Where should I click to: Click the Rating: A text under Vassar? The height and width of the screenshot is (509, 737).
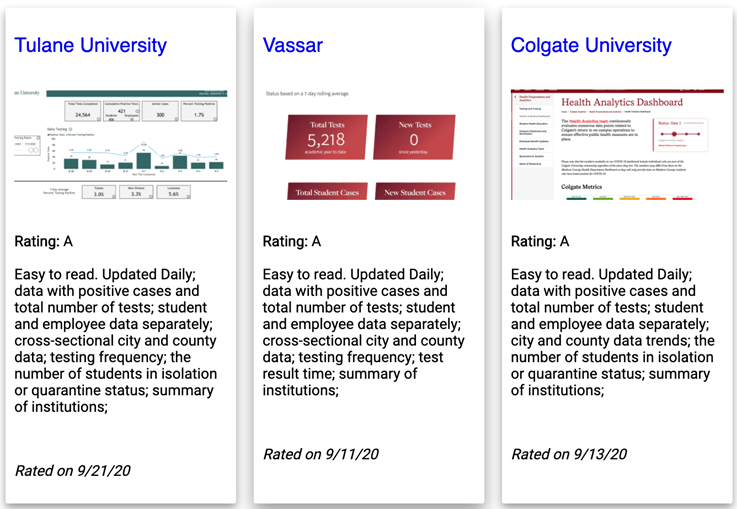point(291,242)
